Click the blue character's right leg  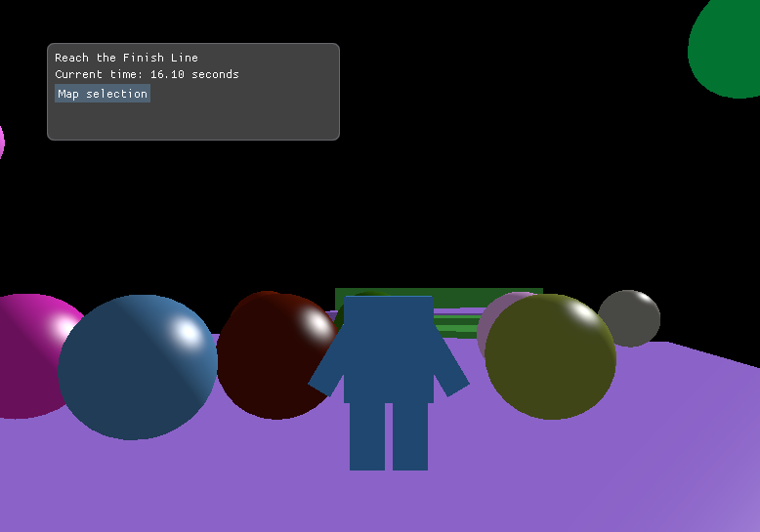[410, 435]
